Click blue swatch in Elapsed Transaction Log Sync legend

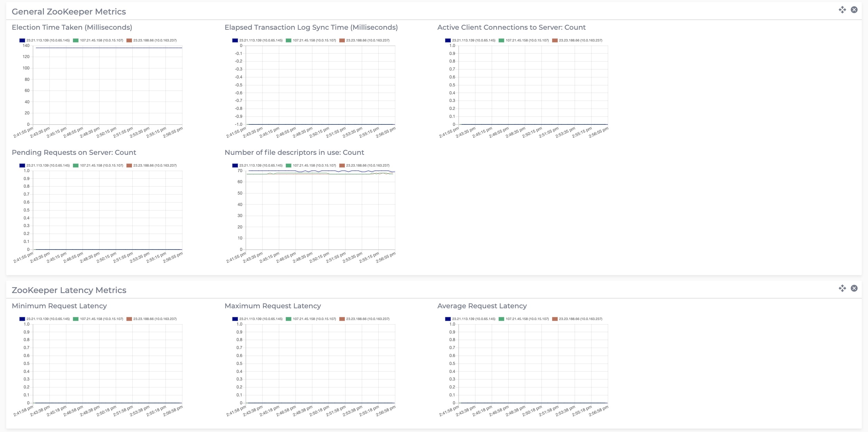click(235, 40)
